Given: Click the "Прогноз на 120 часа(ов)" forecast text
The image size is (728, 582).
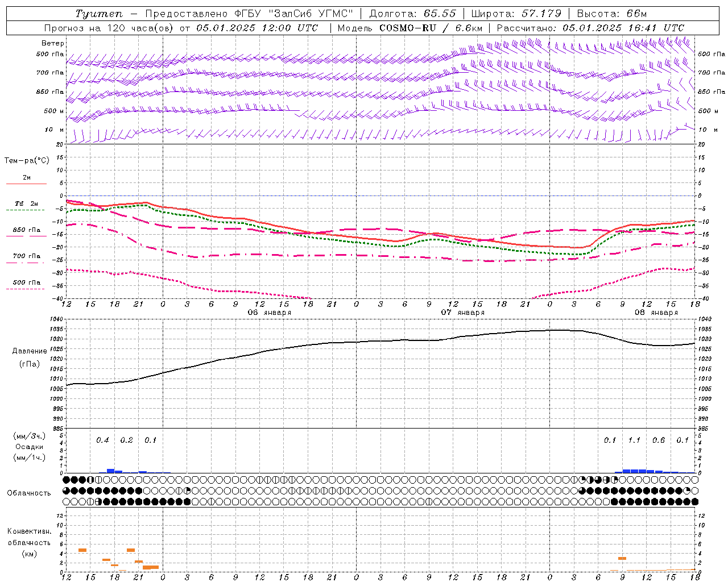Looking at the screenshot, I should tap(108, 28).
